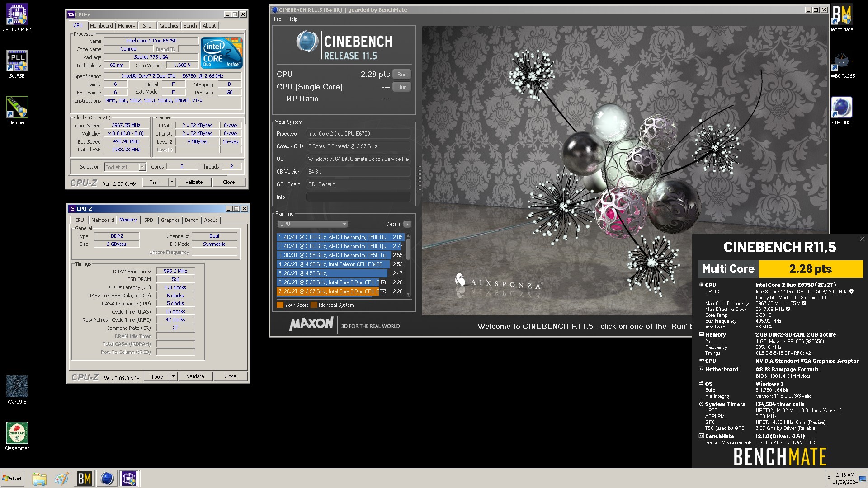The width and height of the screenshot is (868, 488).
Task: Click the Multi Core 2.28 pts score
Action: click(810, 269)
